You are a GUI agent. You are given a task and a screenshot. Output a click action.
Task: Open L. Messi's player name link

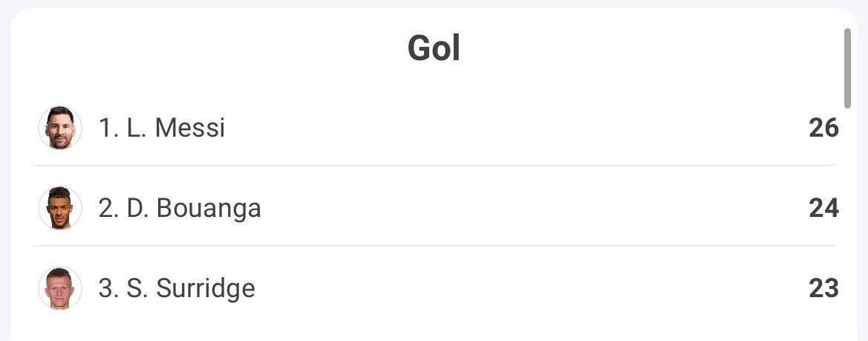coord(175,128)
